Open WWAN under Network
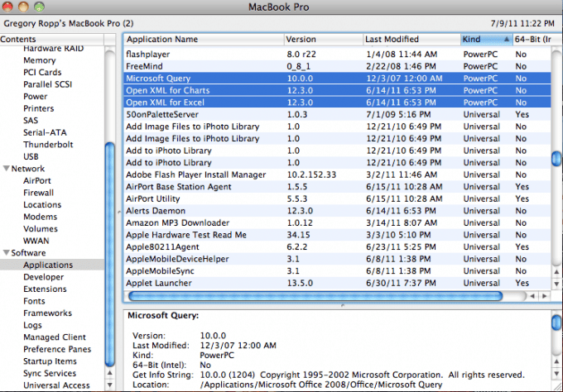This screenshot has height=392, width=563. 36,241
